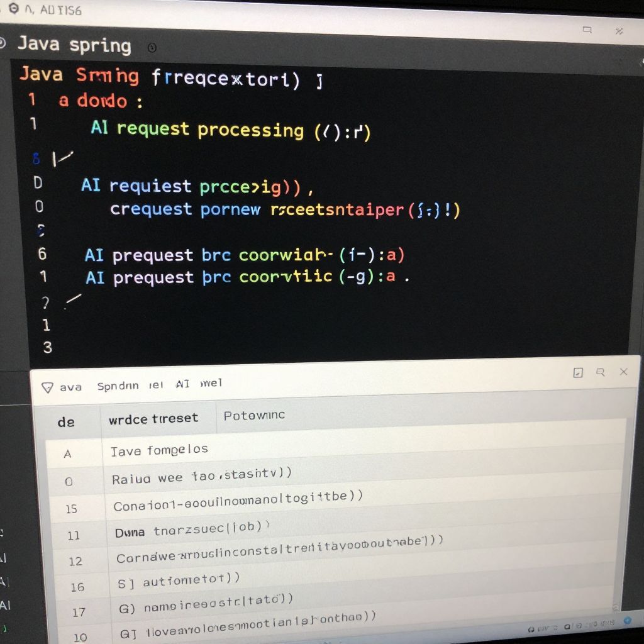Click code line 'AI prequest brc coorwiah'
This screenshot has height=644, width=644.
245,255
